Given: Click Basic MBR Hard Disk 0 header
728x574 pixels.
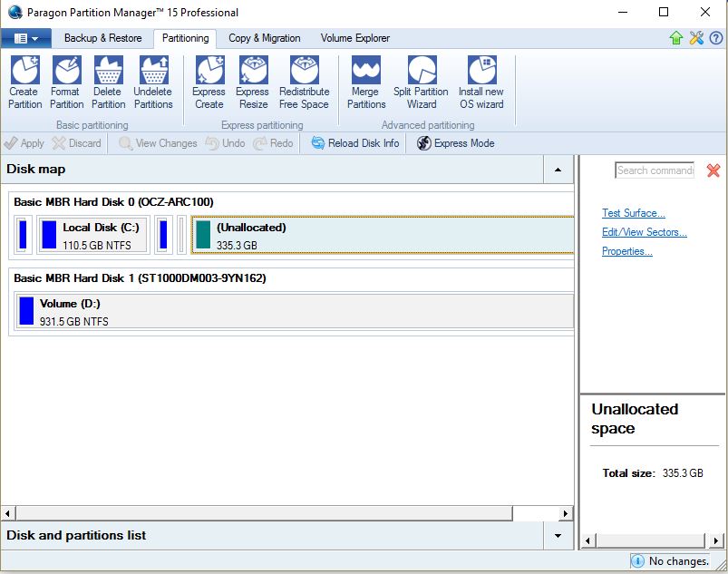Looking at the screenshot, I should [113, 202].
